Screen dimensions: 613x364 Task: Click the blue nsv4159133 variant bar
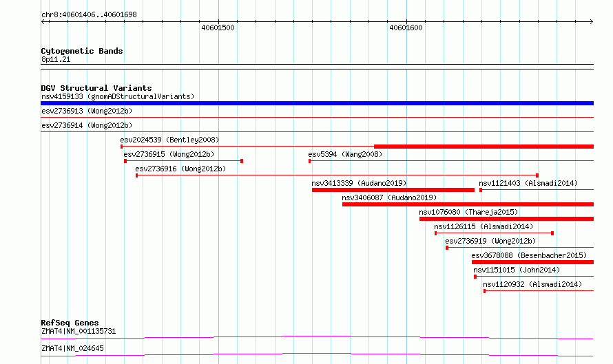317,103
